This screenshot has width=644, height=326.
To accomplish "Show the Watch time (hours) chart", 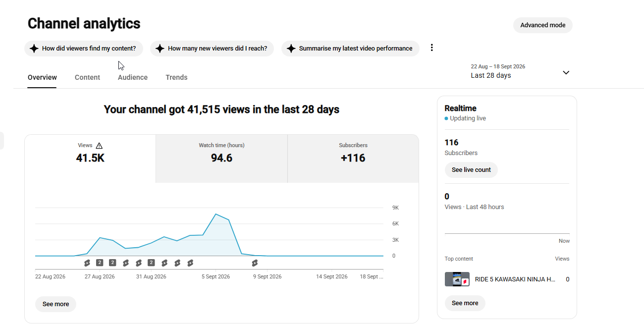I will (221, 159).
